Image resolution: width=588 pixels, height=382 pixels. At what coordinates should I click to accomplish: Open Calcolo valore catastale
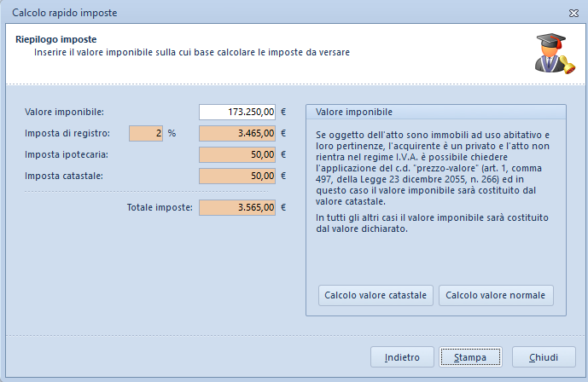pos(376,296)
